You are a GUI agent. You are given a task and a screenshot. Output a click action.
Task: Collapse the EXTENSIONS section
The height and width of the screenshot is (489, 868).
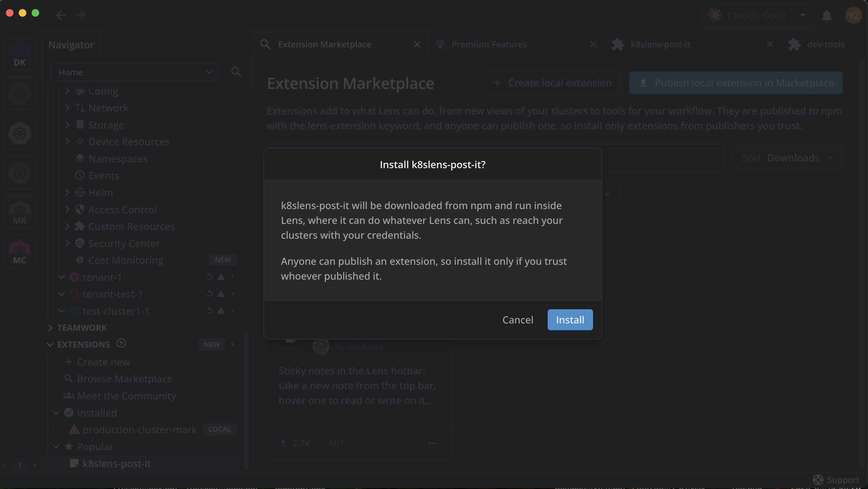(50, 344)
